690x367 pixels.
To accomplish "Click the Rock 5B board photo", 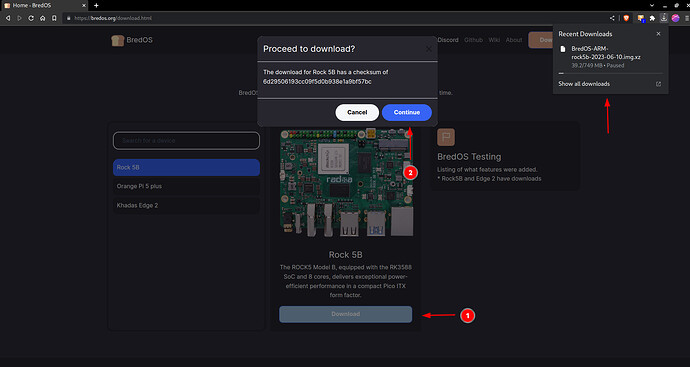I will coord(347,182).
